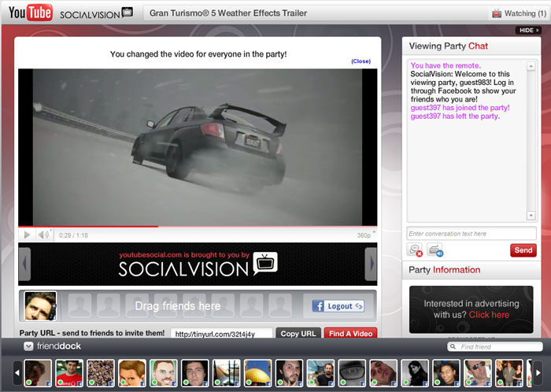Select the close-up eye with glasses thumbnail
Screen dimensions: 551x392
pos(352,373)
